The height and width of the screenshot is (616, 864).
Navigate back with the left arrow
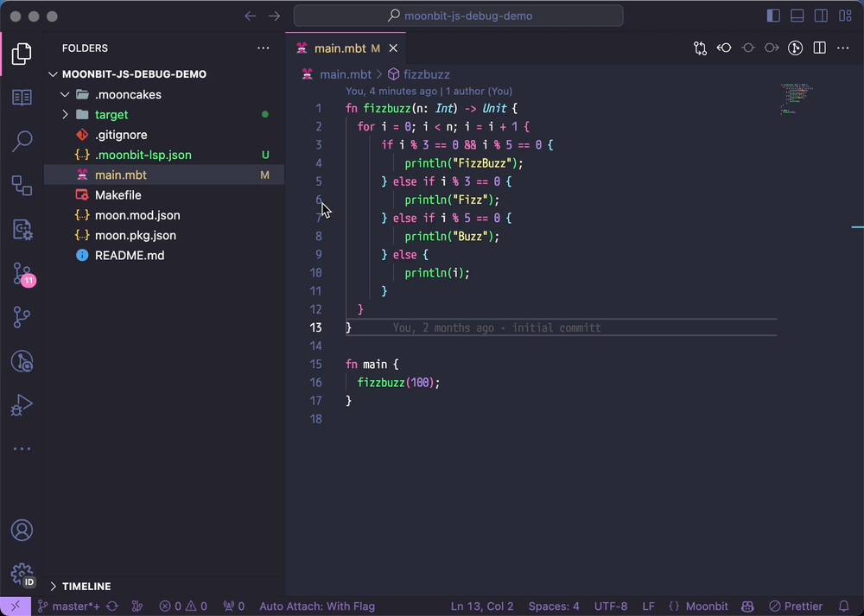[x=251, y=16]
